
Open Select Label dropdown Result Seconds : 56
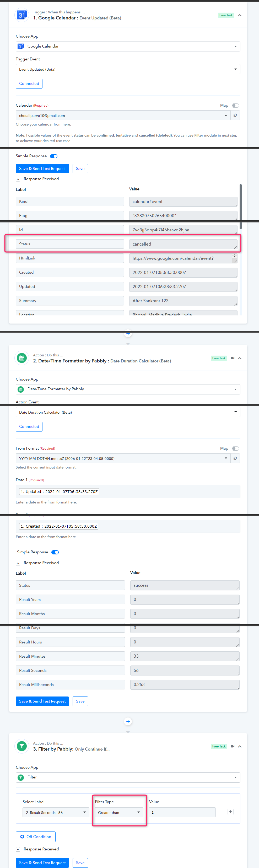point(56,812)
